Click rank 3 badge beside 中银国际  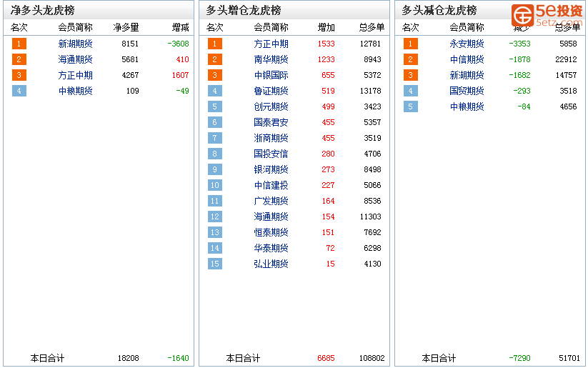[215, 76]
